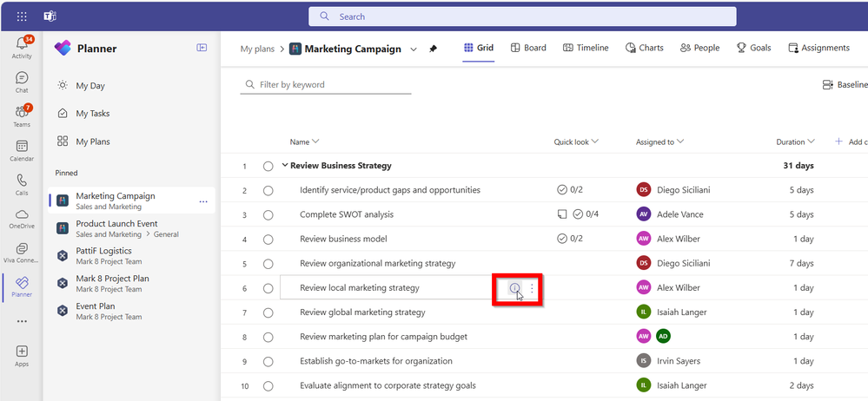This screenshot has height=401, width=868.
Task: Open OneDrive from the left rail
Action: [22, 217]
